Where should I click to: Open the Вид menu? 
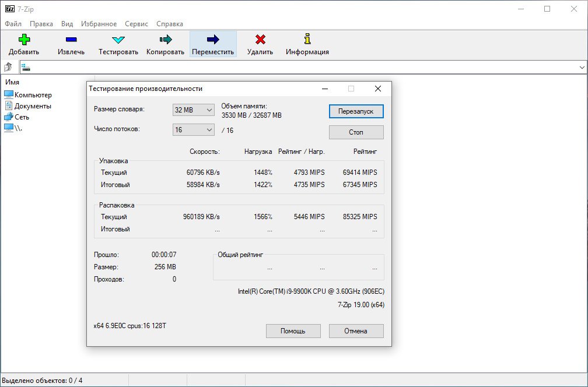pyautogui.click(x=67, y=23)
